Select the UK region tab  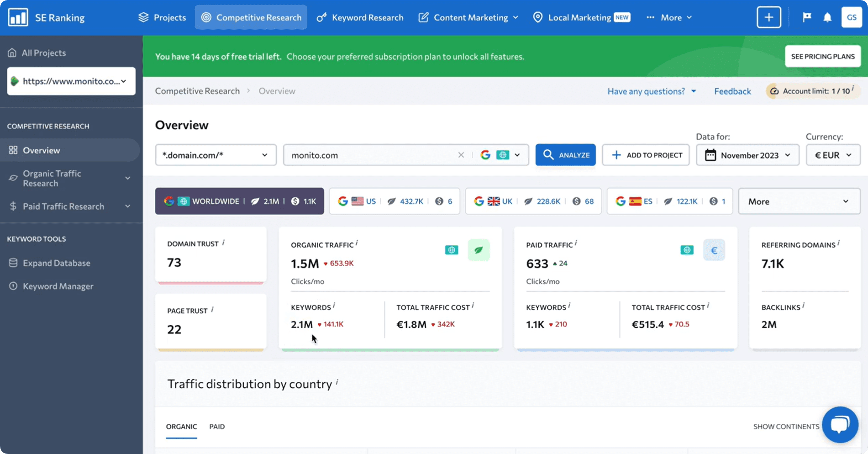tap(533, 201)
